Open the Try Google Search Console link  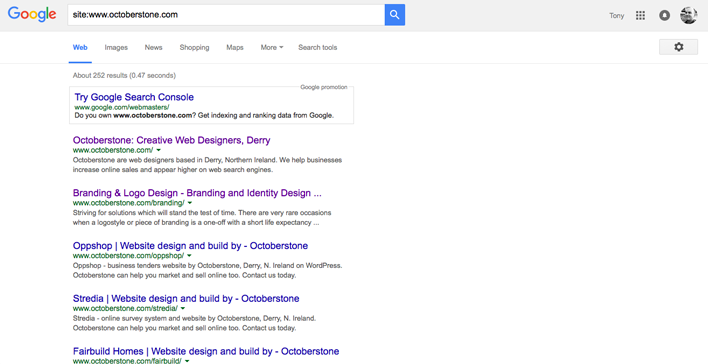[134, 97]
